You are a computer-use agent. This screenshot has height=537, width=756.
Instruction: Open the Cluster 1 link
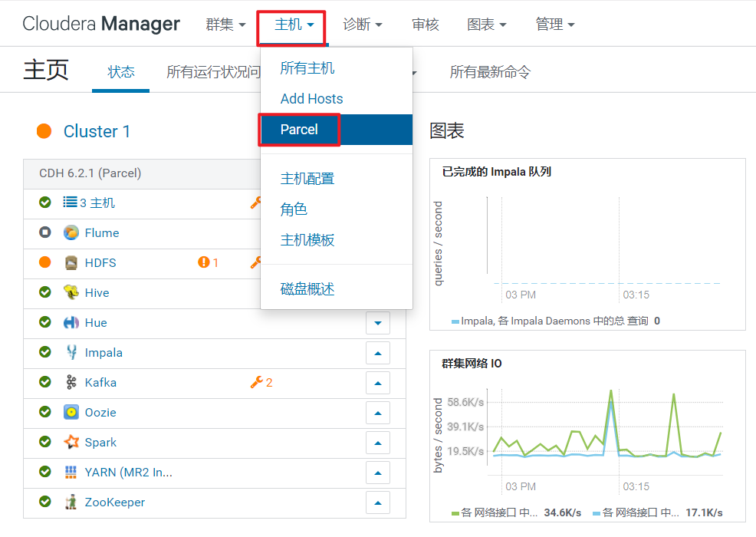click(x=97, y=131)
